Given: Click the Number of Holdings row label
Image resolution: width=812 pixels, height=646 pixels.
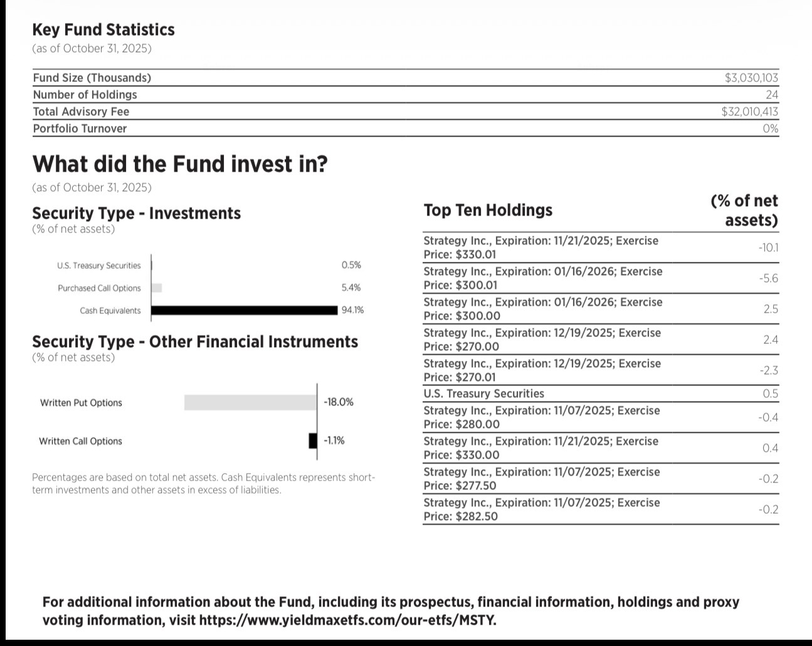Looking at the screenshot, I should coord(85,95).
